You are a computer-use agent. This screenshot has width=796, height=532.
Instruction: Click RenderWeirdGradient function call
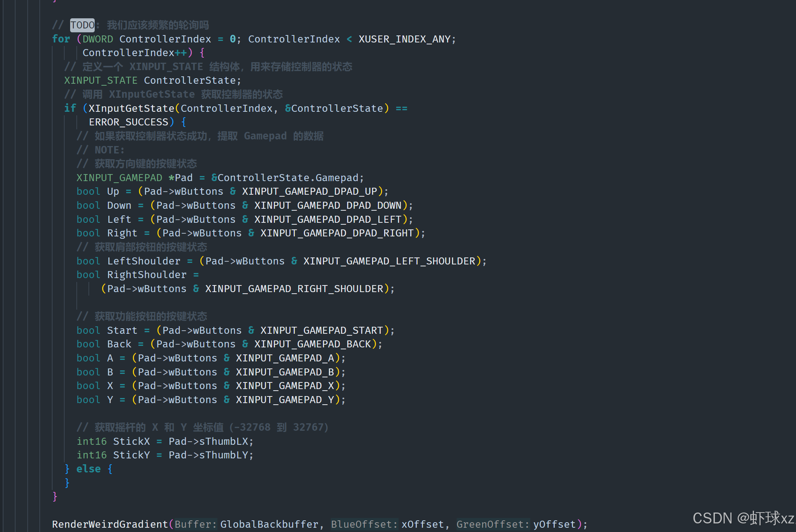[x=110, y=524]
